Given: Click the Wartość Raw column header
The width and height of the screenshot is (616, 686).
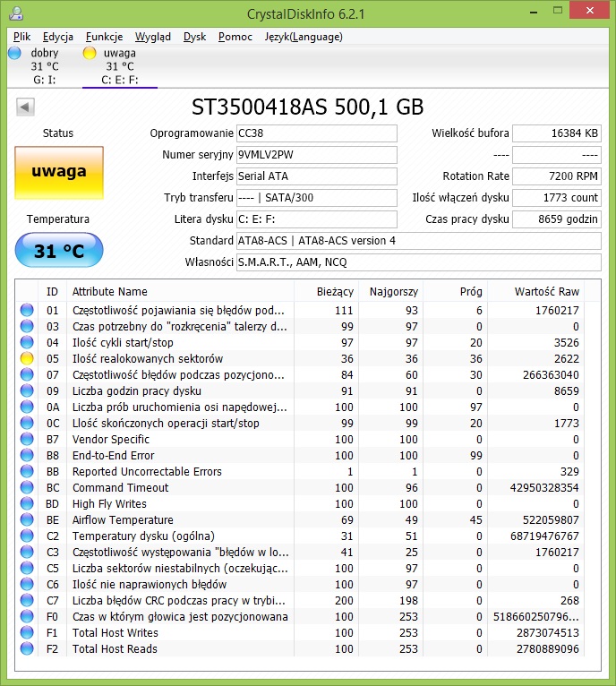Looking at the screenshot, I should click(x=536, y=291).
